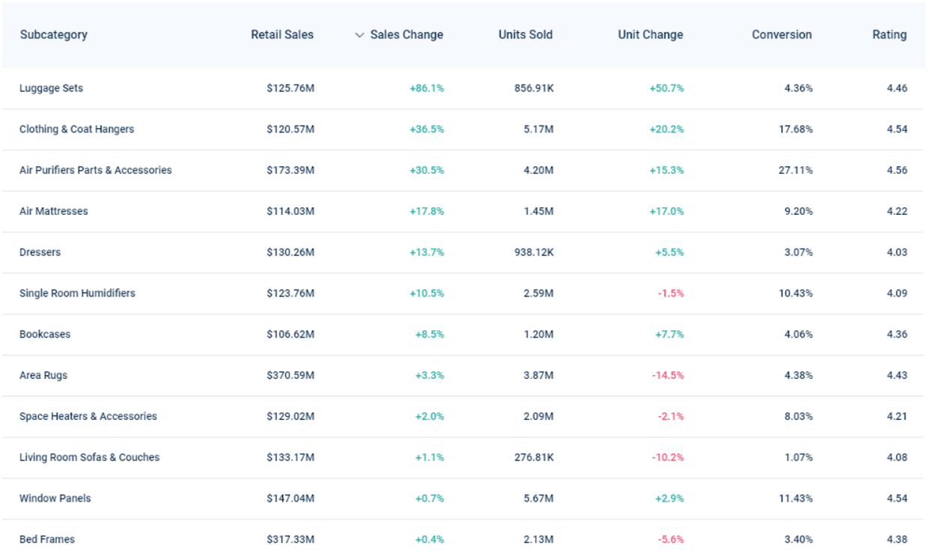Click the Air Mattresses subcategory
This screenshot has width=930, height=560.
(x=53, y=212)
